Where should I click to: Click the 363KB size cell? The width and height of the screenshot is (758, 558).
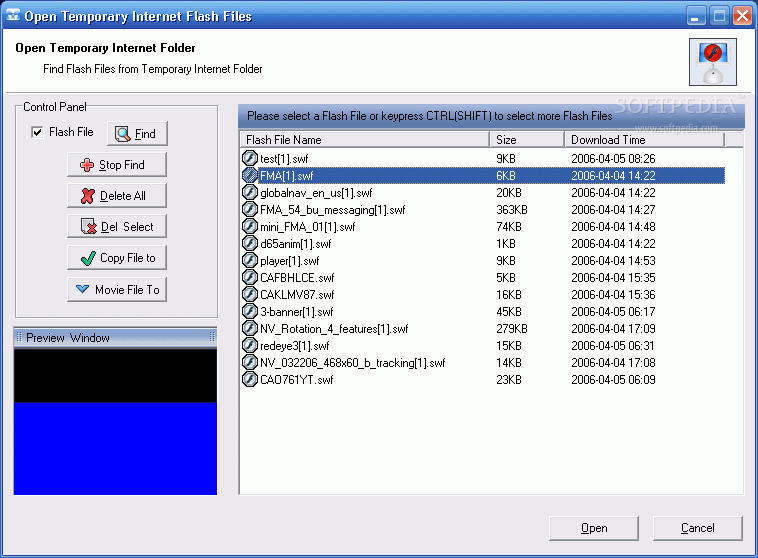[x=511, y=210]
